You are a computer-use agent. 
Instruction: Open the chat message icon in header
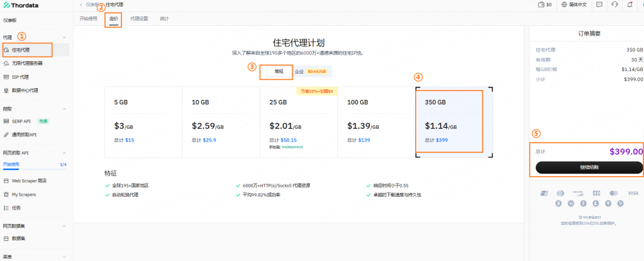tap(599, 4)
